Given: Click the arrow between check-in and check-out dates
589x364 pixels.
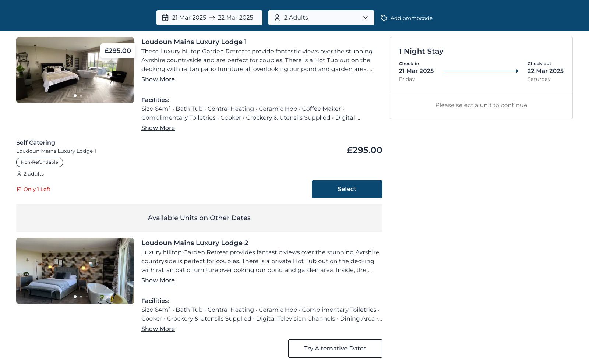Looking at the screenshot, I should click(x=480, y=71).
